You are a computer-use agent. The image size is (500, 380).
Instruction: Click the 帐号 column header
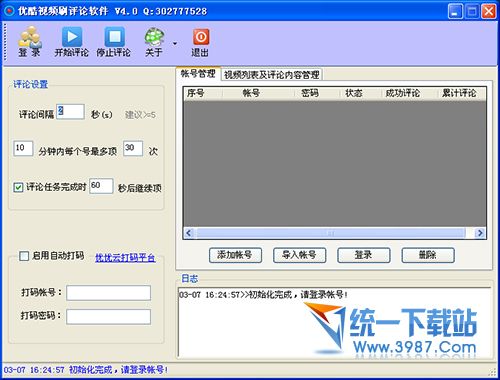click(x=259, y=93)
